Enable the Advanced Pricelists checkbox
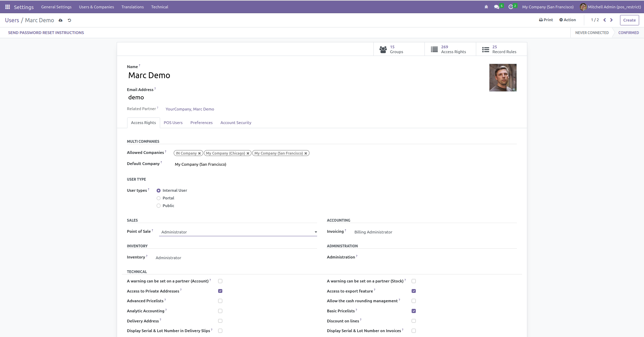Viewport: 644px width, 337px height. (x=220, y=301)
